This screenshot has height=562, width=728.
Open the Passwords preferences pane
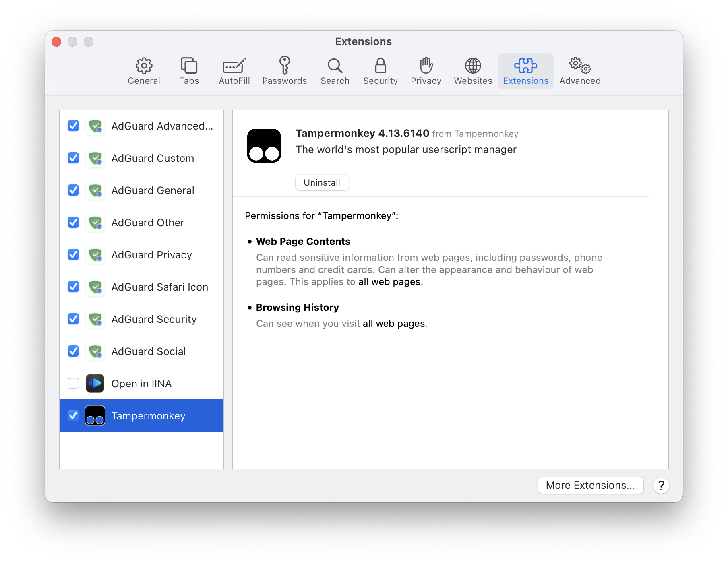(x=284, y=71)
